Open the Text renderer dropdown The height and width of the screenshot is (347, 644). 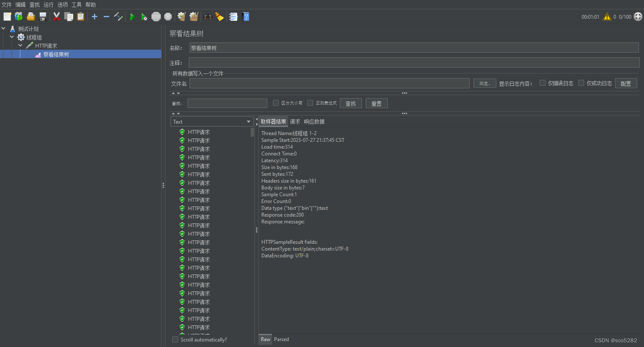(x=212, y=121)
